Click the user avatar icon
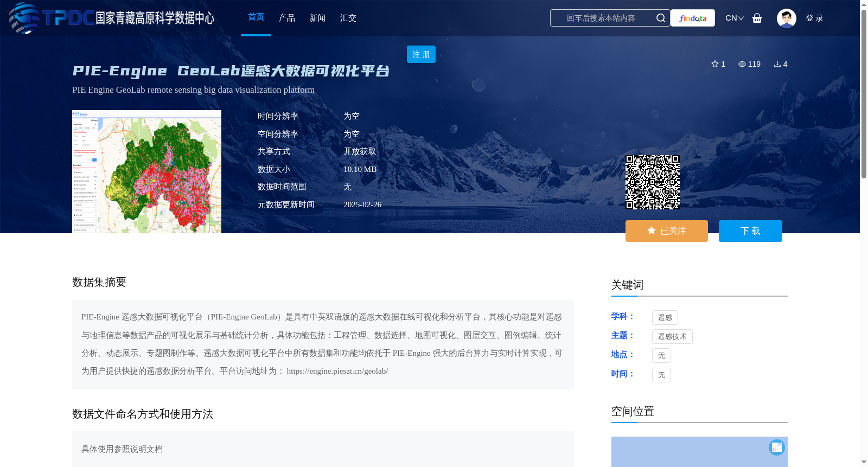 click(x=786, y=18)
